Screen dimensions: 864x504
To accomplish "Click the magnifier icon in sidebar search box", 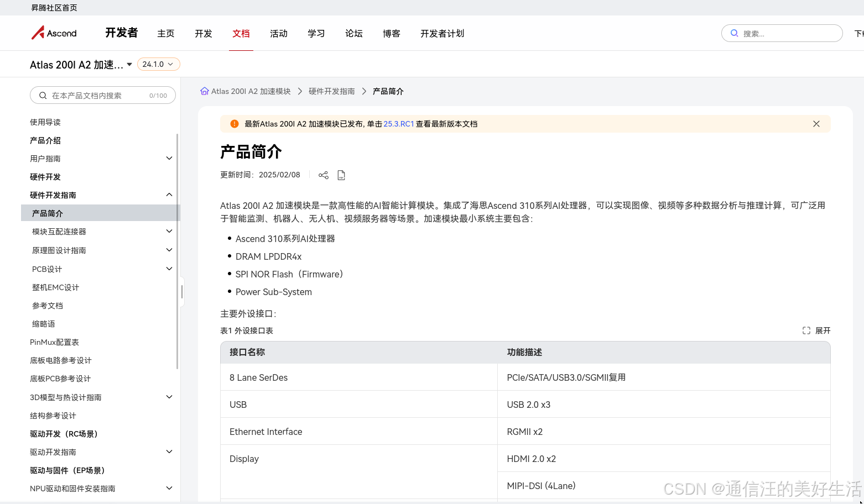I will point(43,95).
